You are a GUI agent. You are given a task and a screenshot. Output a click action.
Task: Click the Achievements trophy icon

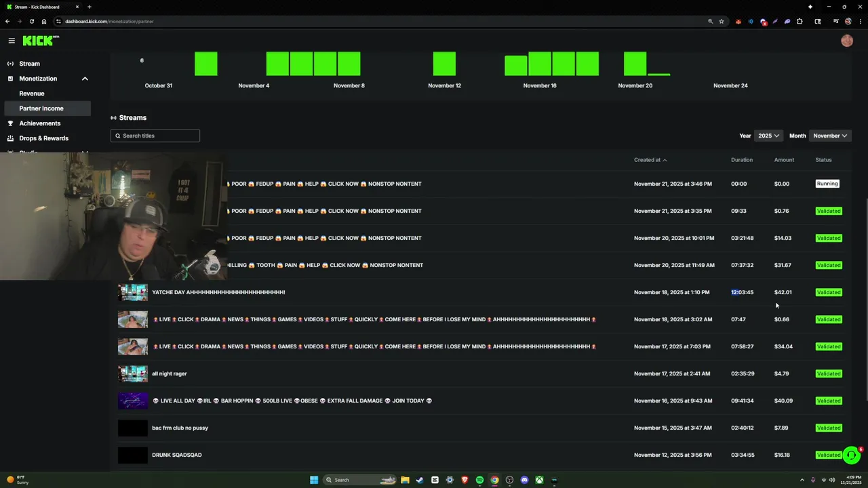[x=10, y=123]
